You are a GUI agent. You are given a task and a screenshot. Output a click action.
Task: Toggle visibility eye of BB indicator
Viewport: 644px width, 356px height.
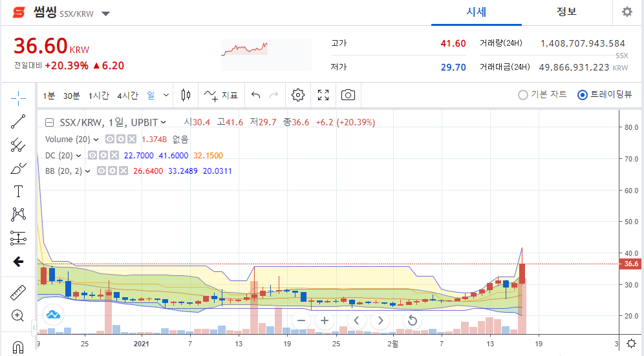102,171
